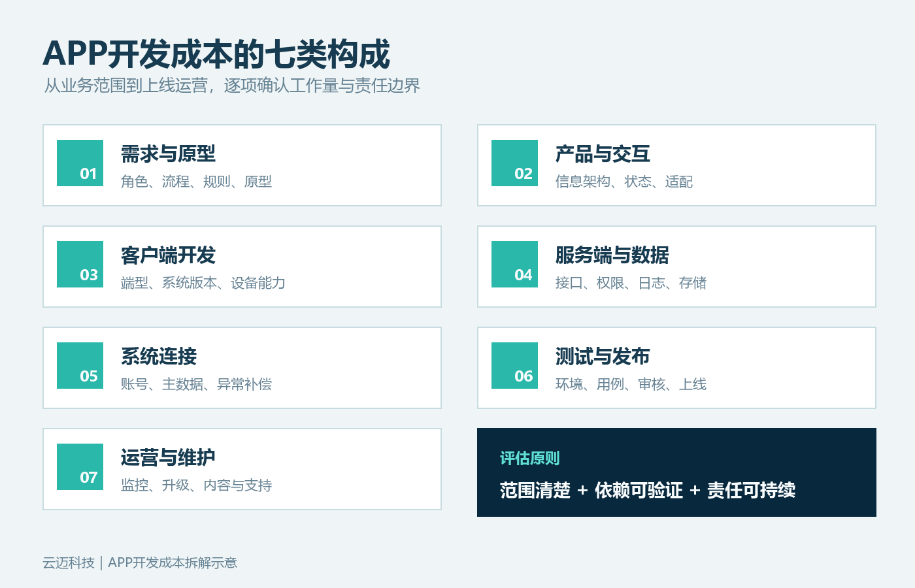Select the 服务端与数据 card title
This screenshot has width=915, height=588.
pyautogui.click(x=612, y=255)
